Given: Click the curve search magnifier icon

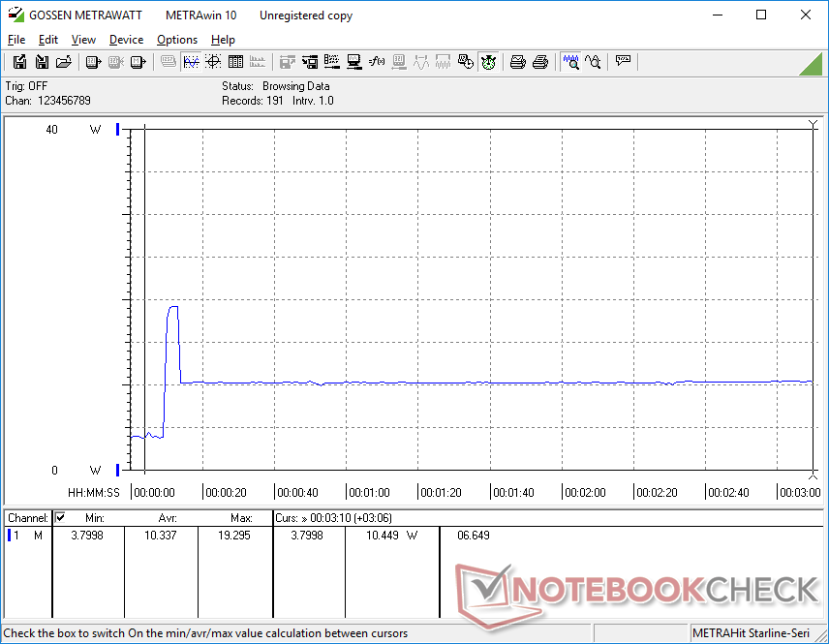Looking at the screenshot, I should click(x=593, y=62).
